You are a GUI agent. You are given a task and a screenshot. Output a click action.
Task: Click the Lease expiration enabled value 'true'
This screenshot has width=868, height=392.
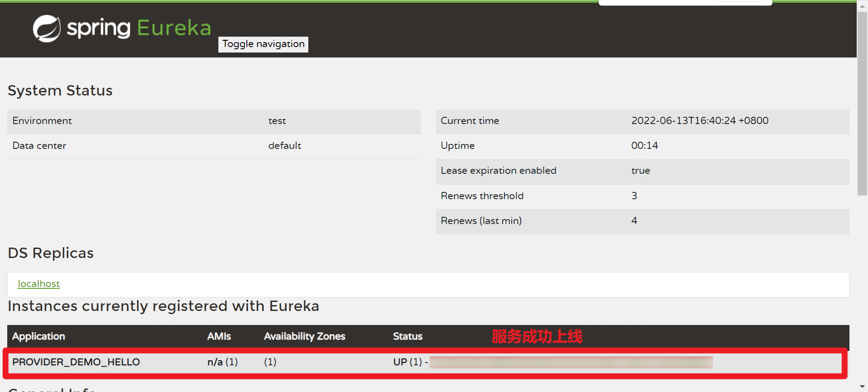[x=641, y=171]
